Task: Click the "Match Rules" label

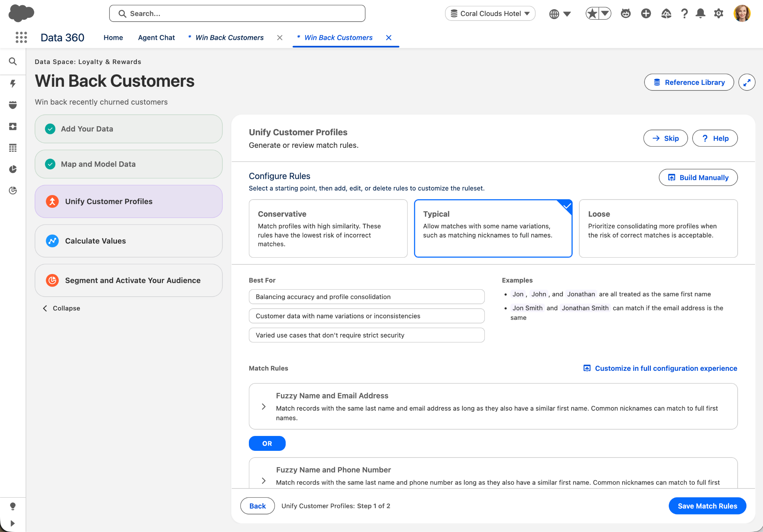Action: pyautogui.click(x=268, y=368)
